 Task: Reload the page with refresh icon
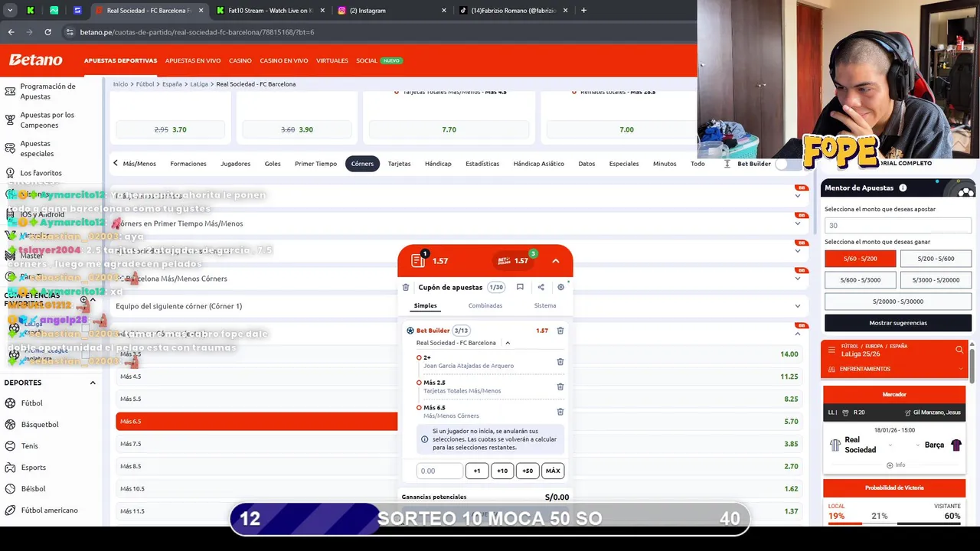[47, 32]
